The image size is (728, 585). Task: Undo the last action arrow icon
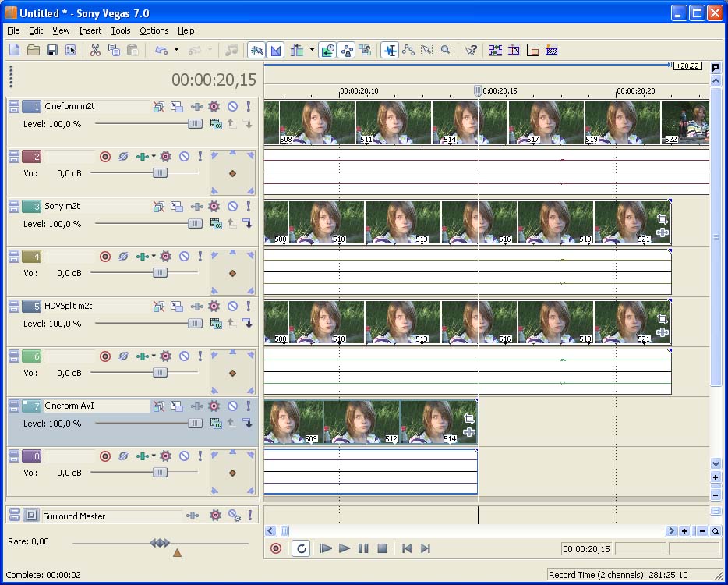161,50
